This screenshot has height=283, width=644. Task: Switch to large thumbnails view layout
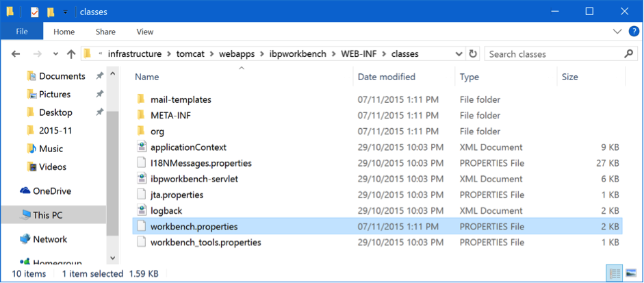(x=630, y=273)
